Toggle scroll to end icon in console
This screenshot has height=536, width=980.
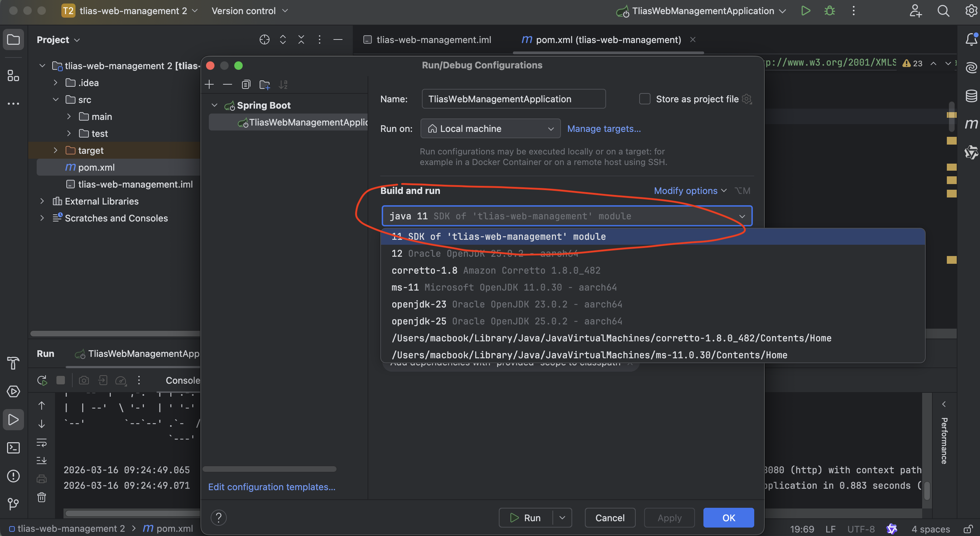click(42, 460)
